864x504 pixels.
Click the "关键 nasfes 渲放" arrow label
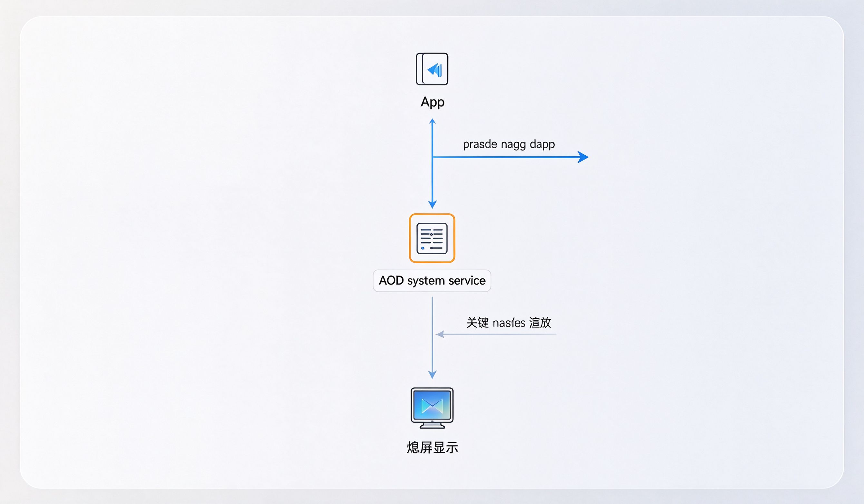509,323
